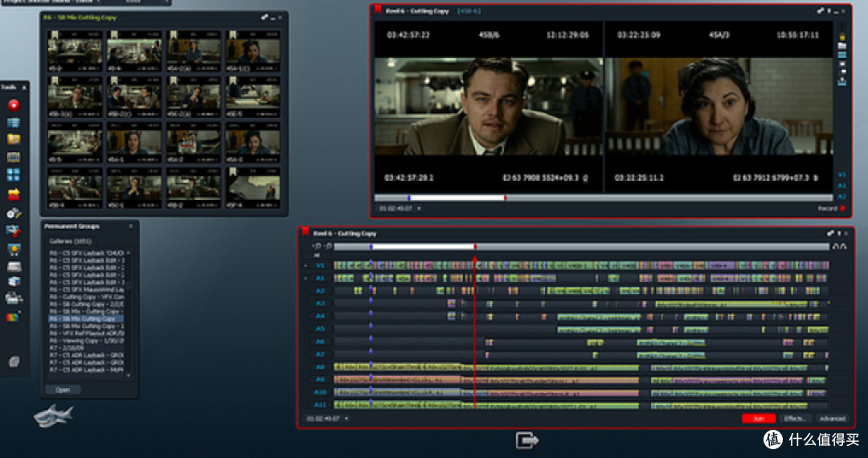This screenshot has height=458, width=868.
Task: Click the All button above V1 track
Action: click(x=317, y=256)
